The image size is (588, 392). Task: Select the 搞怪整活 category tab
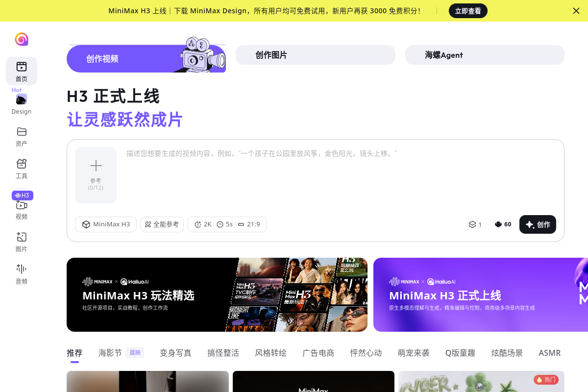223,353
